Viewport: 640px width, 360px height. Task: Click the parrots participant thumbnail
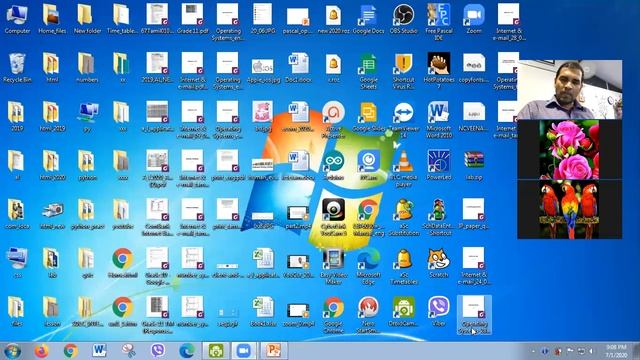click(x=569, y=209)
